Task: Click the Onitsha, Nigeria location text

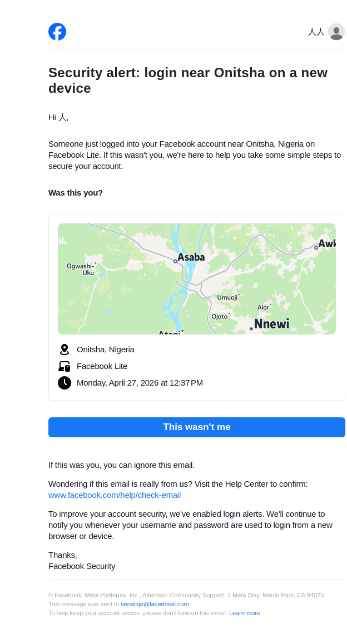Action: point(106,350)
